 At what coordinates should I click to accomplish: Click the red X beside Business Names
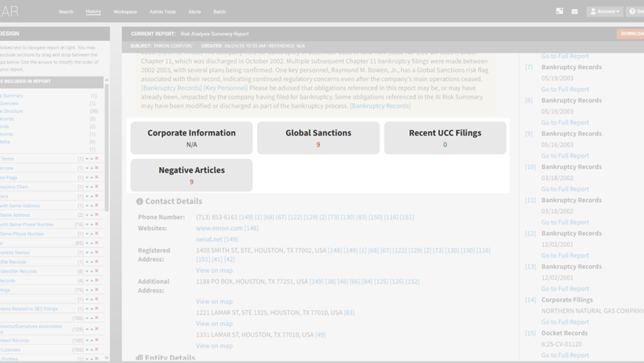coord(97,252)
